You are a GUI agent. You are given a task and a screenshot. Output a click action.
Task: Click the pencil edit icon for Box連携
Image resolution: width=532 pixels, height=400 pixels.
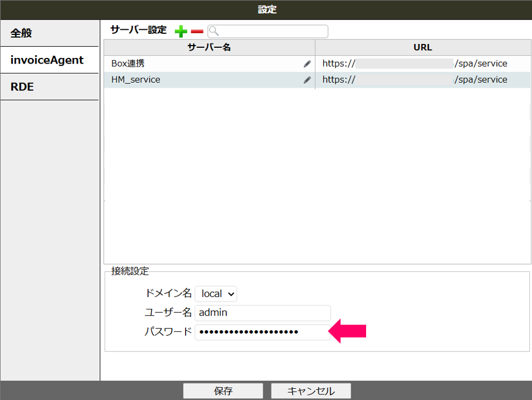pyautogui.click(x=307, y=64)
